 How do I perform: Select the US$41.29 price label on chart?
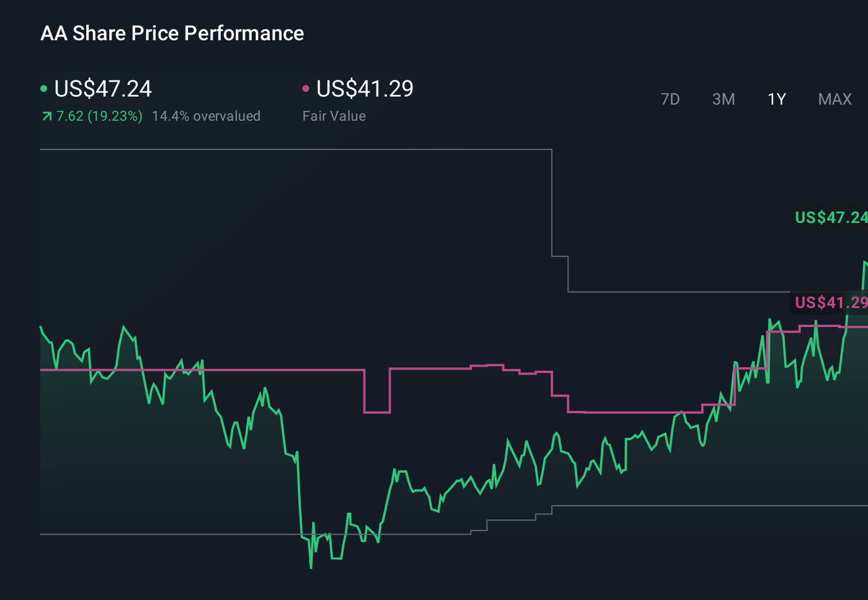[x=829, y=302]
